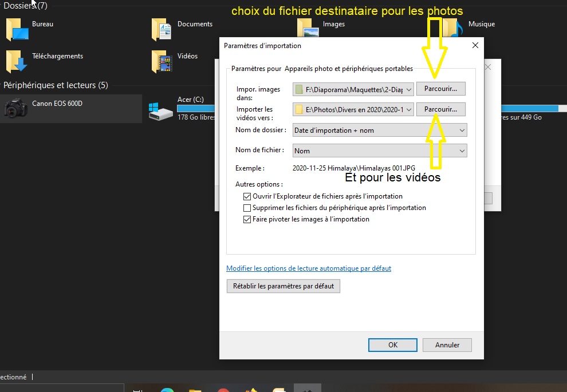Open the Images folder icon
The image size is (567, 392).
coord(308,30)
